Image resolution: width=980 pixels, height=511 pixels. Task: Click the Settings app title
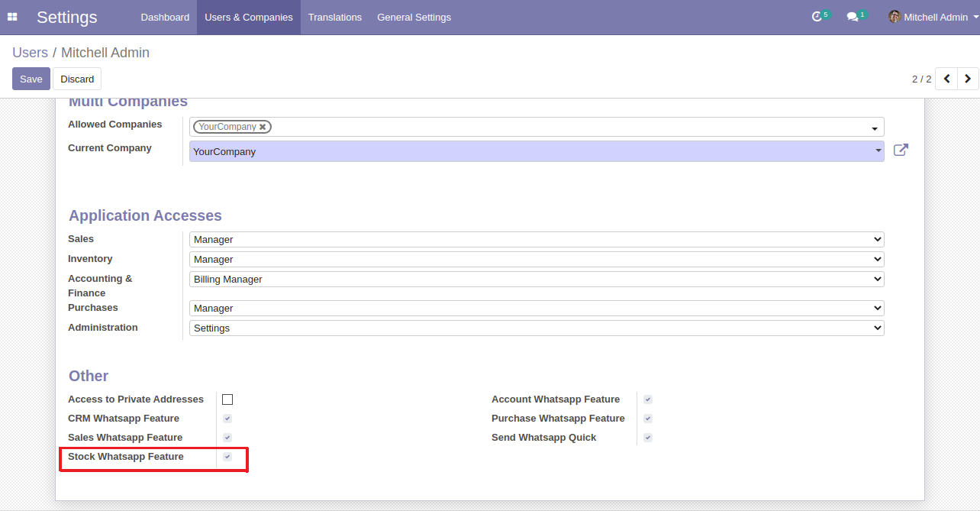[67, 17]
